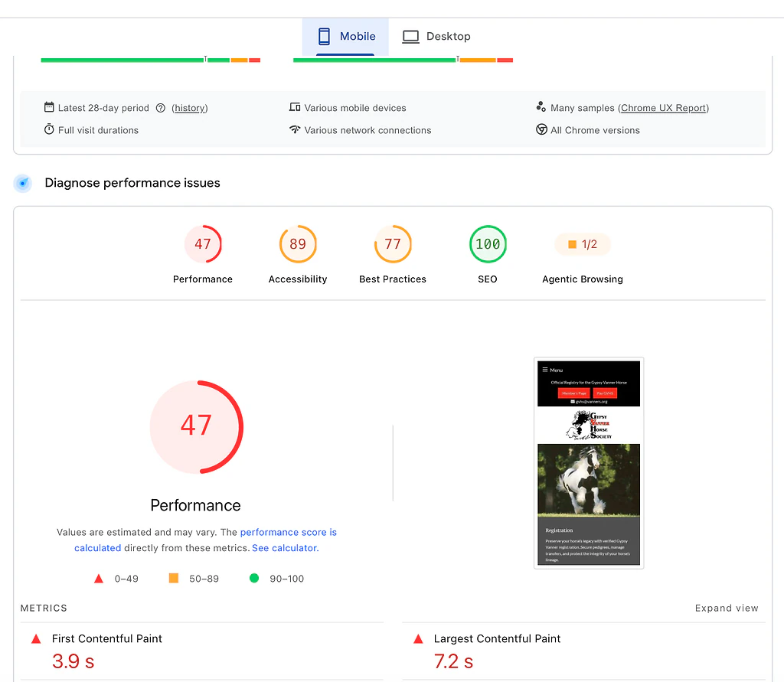Click the Full visit durations text
784x682 pixels.
pos(98,130)
